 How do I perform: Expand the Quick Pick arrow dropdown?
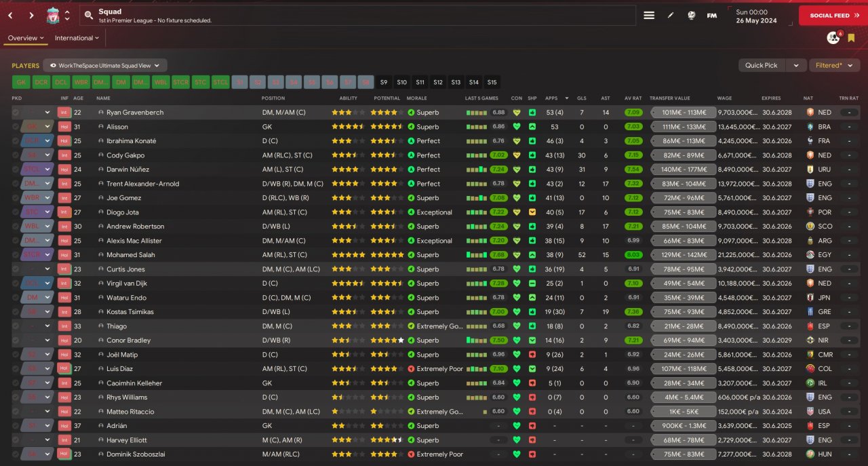[796, 65]
